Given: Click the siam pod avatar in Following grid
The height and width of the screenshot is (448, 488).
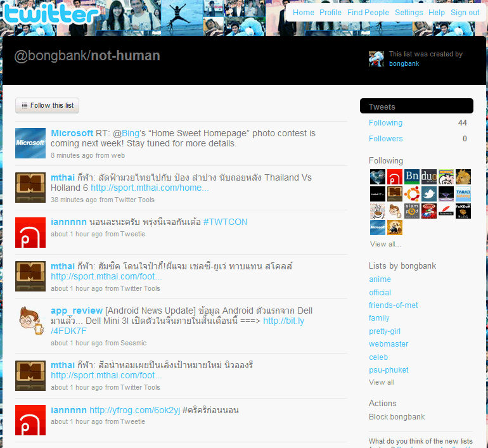Looking at the screenshot, I should coord(412,211).
